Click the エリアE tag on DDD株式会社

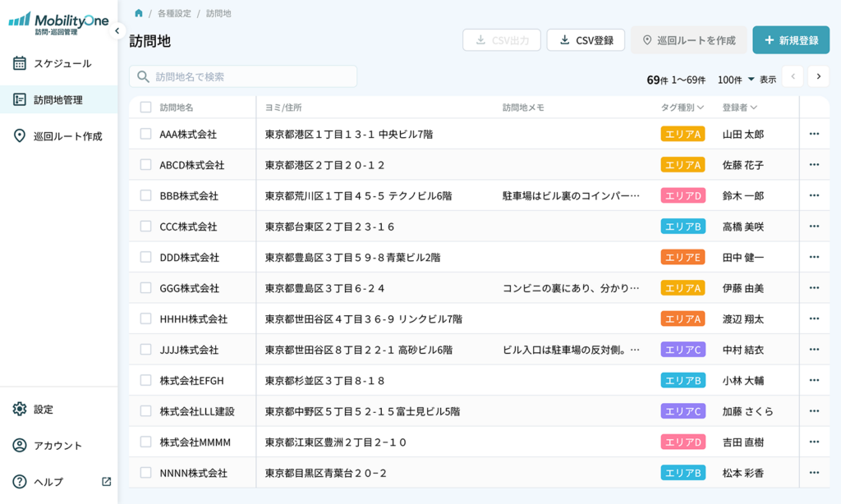coord(682,257)
